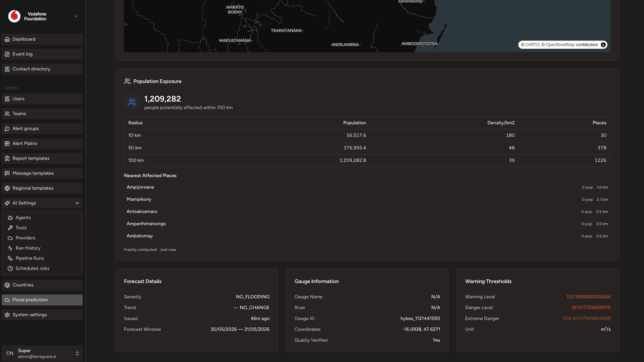Open the Tools submenu item
Viewport: 644px width, 362px height.
click(42, 228)
